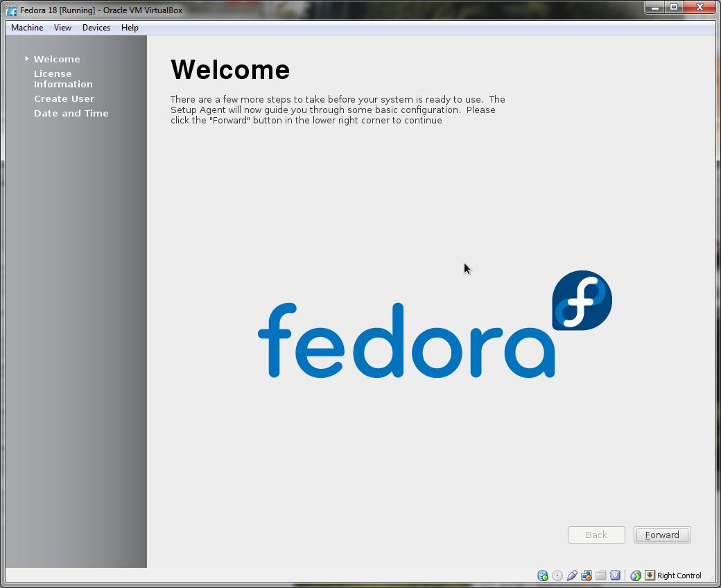Maximize the VirtualBox window
This screenshot has width=721, height=588.
674,7
